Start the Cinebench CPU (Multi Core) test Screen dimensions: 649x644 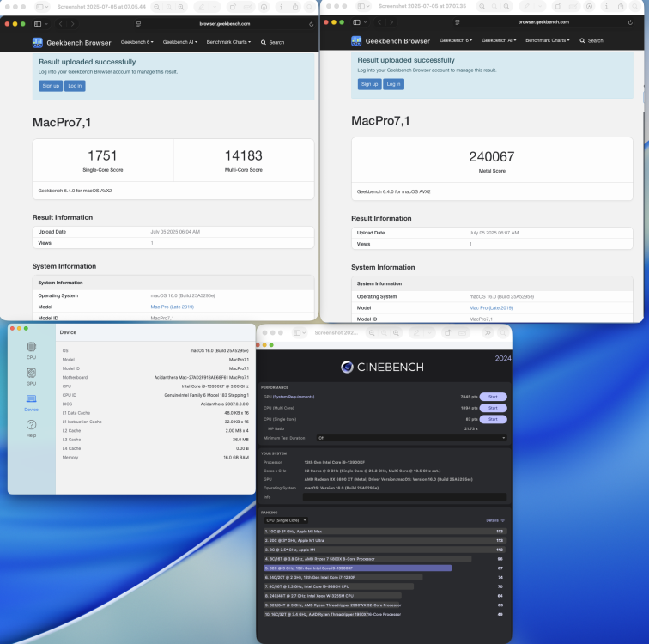(x=493, y=408)
